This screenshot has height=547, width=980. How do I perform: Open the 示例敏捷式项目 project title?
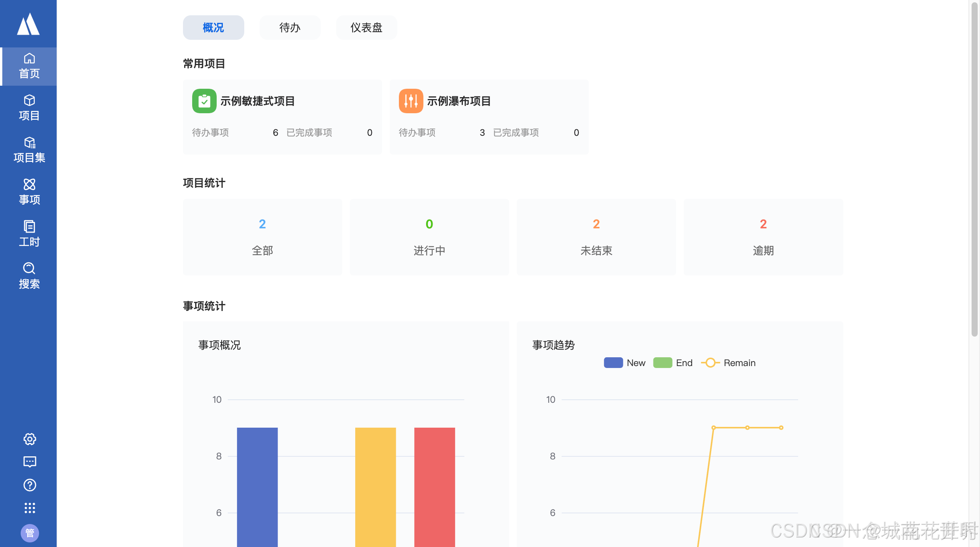[258, 101]
